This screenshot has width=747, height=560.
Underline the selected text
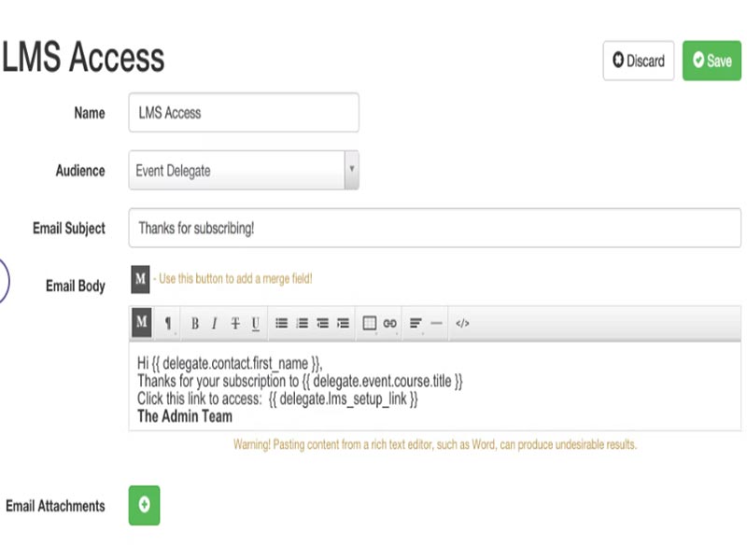tap(255, 323)
